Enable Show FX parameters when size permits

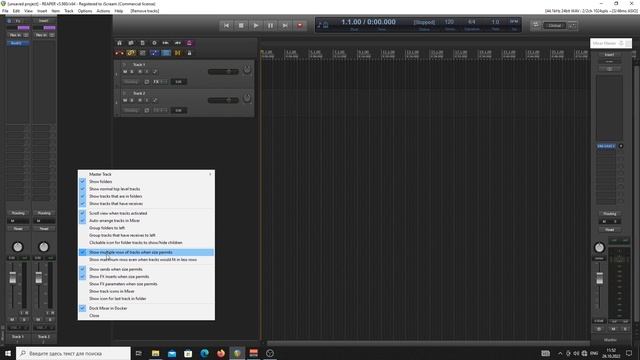pos(146,284)
